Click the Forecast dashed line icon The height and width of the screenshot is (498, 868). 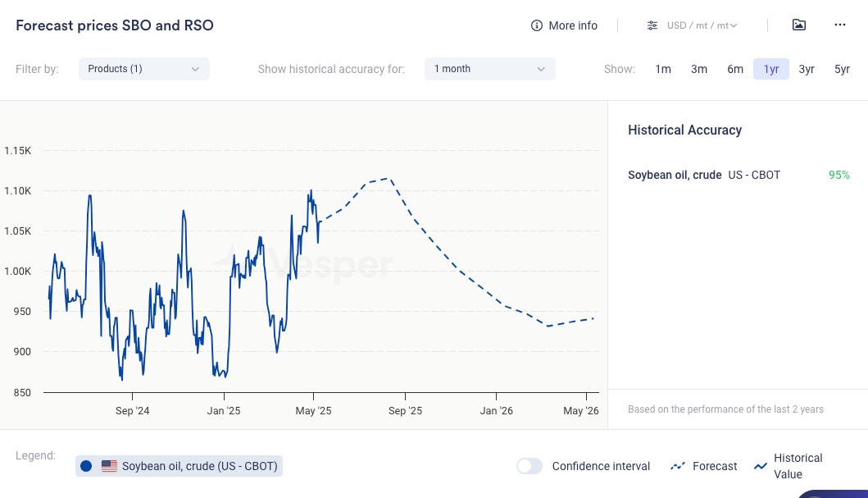click(678, 466)
